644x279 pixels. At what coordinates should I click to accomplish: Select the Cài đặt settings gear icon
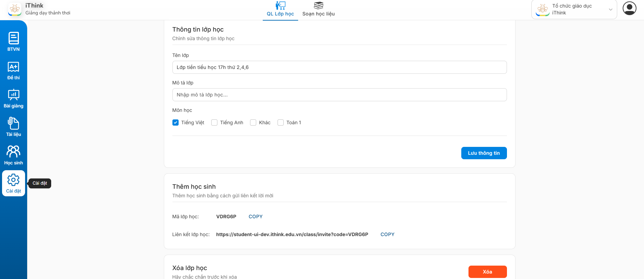13,180
